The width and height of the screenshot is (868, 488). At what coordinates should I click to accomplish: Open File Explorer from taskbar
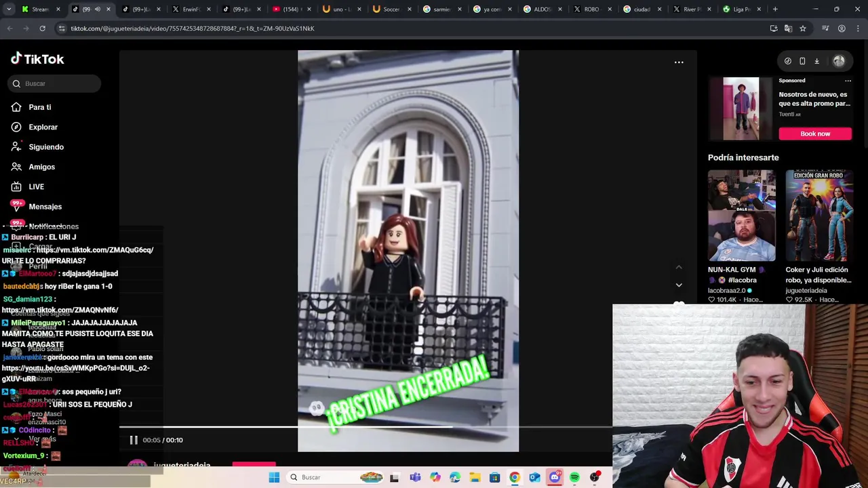click(x=475, y=477)
